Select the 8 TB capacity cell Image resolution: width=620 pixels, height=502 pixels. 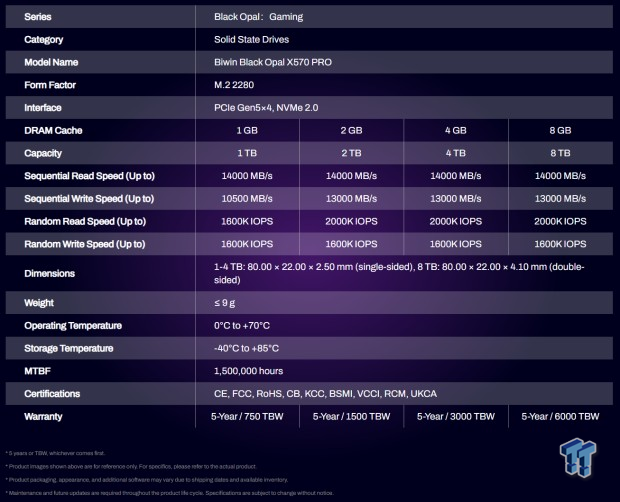(560, 153)
